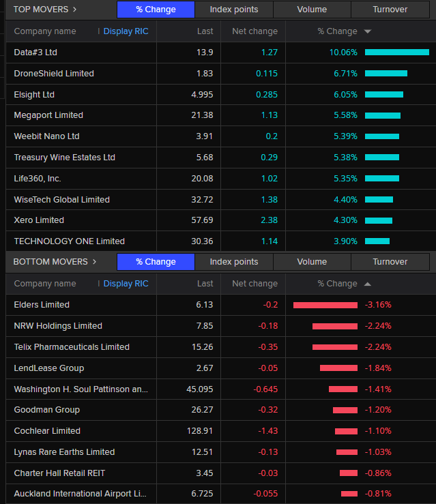The width and height of the screenshot is (436, 504).
Task: Switch Top Movers to Volume tab
Action: click(x=312, y=10)
